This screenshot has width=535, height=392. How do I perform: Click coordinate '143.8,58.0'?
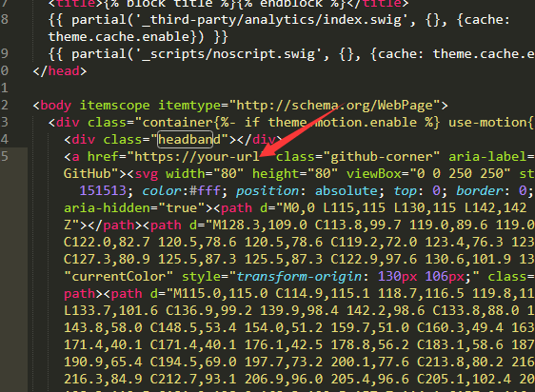103,327
